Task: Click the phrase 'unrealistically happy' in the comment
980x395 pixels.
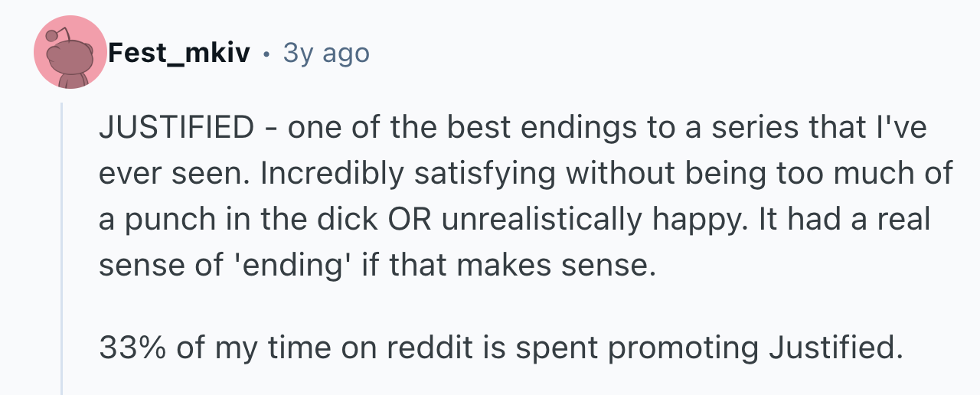Action: click(583, 220)
